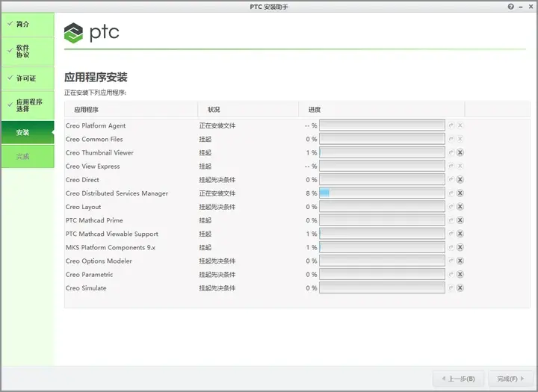Close the PTC 安装助手 window
Viewport: 538px width, 392px height.
click(531, 7)
